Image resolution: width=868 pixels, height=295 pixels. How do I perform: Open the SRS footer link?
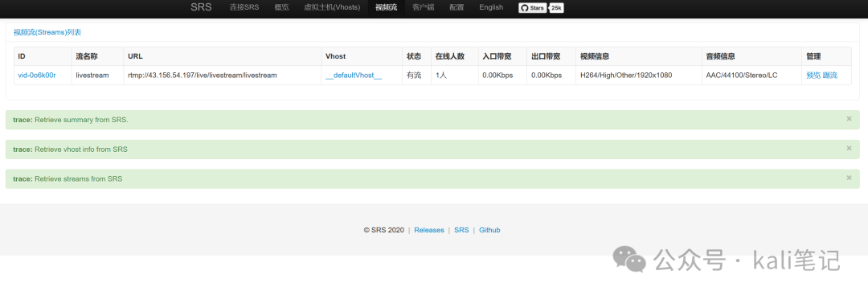coord(461,230)
